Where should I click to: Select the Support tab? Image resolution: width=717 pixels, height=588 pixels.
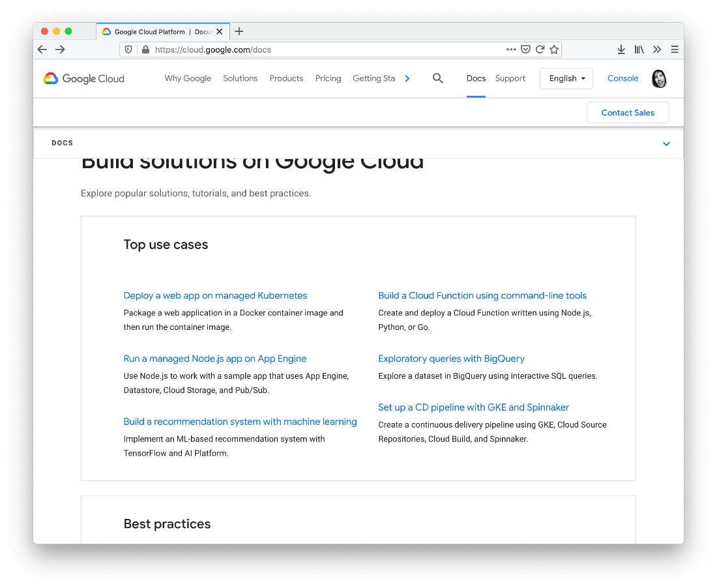510,78
